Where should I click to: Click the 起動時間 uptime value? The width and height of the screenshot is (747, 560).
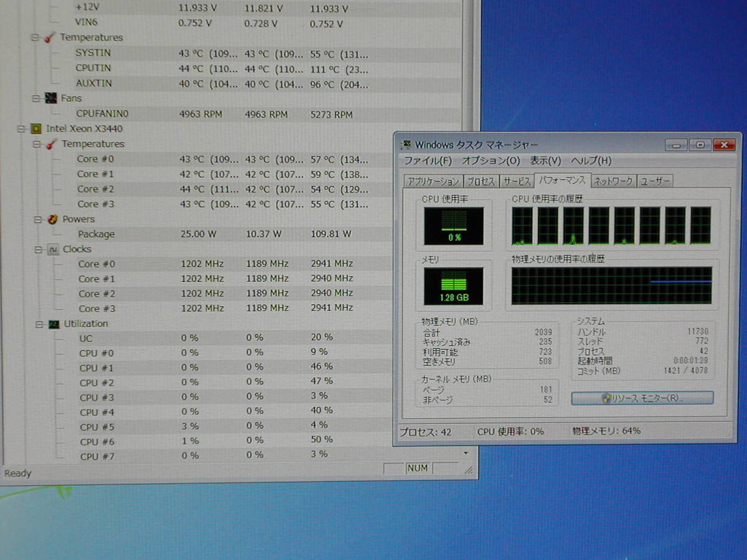[692, 361]
